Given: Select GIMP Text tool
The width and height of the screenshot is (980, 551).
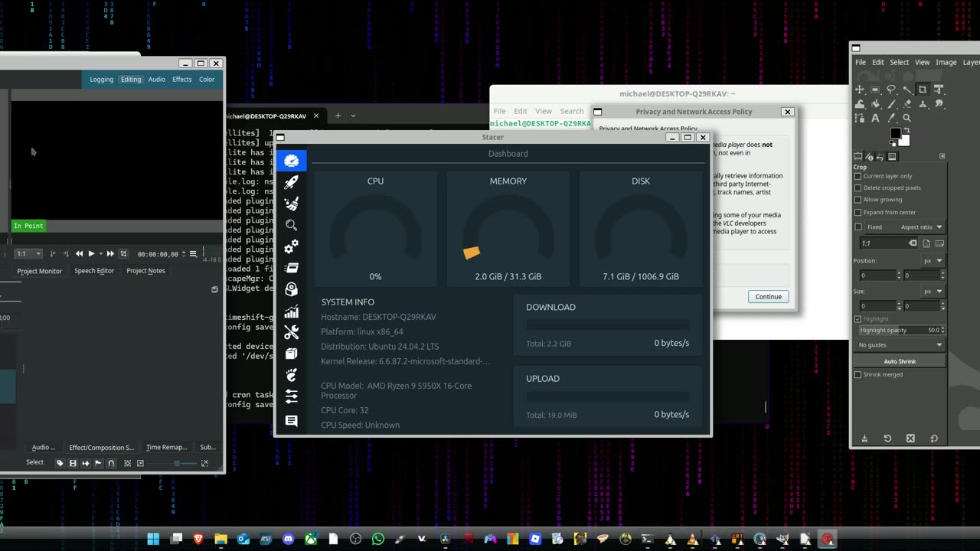Looking at the screenshot, I should click(x=875, y=118).
